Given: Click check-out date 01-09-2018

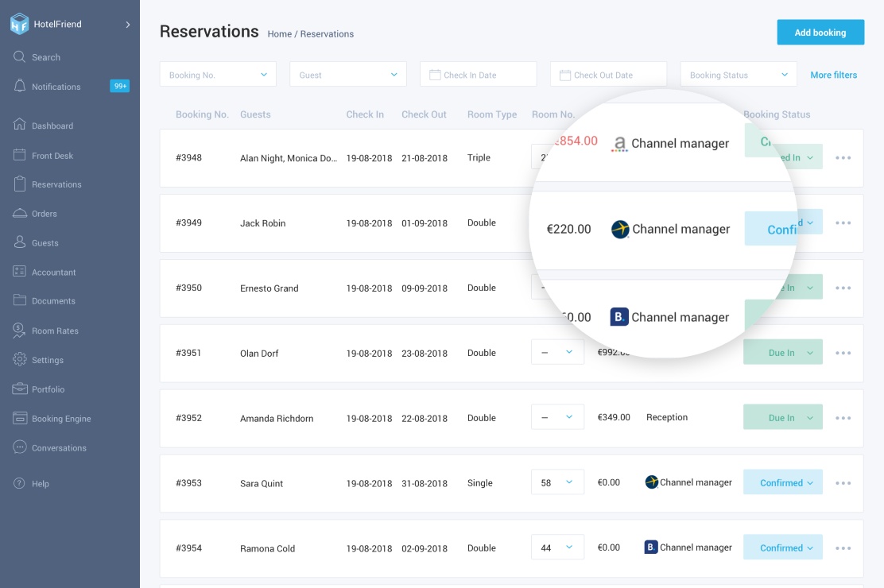Looking at the screenshot, I should [x=424, y=223].
